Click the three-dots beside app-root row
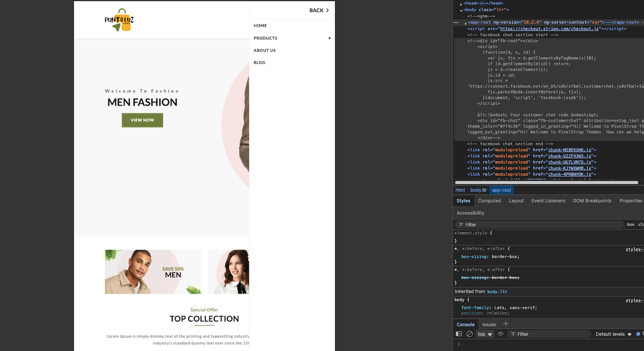Viewport: 644px width, 351px height. 456,22
